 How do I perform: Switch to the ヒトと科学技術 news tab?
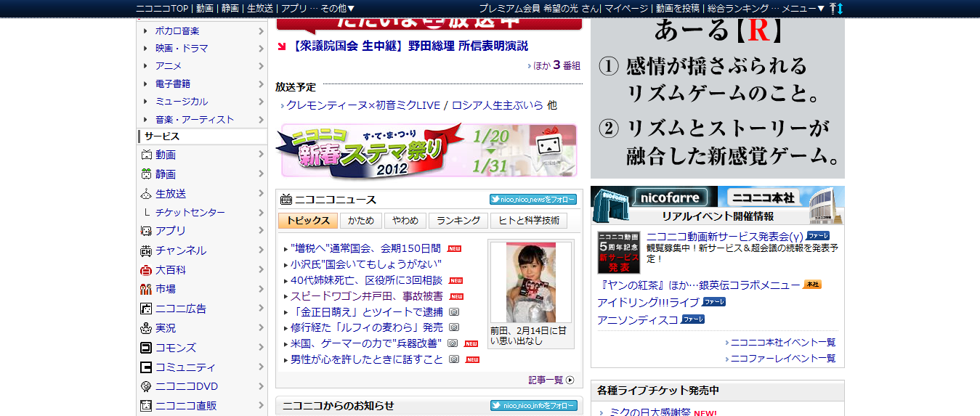tap(529, 221)
